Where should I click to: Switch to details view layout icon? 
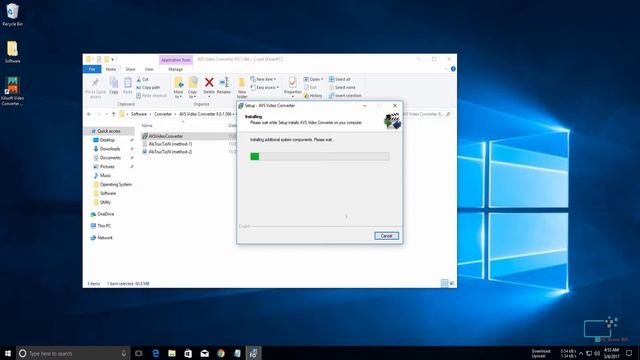[444, 283]
